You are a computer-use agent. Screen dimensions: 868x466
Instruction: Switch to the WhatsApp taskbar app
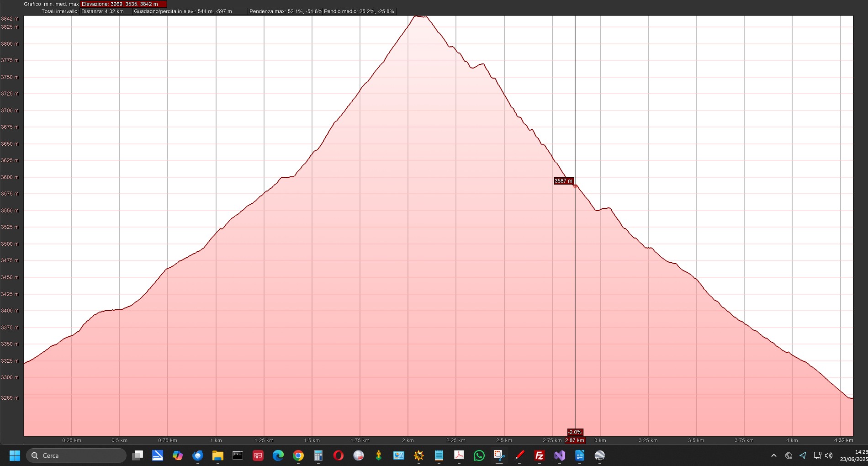[x=479, y=455]
